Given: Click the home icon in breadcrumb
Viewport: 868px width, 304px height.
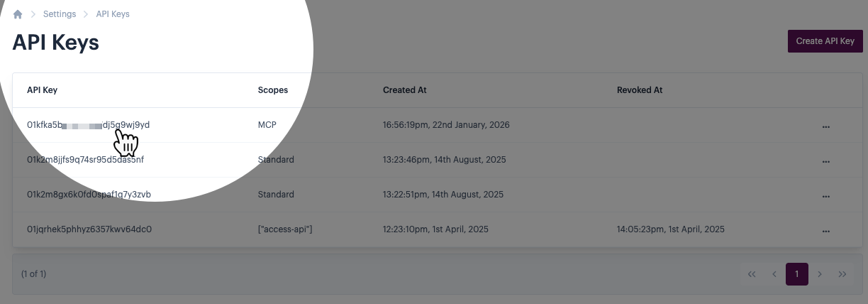Looking at the screenshot, I should tap(18, 14).
